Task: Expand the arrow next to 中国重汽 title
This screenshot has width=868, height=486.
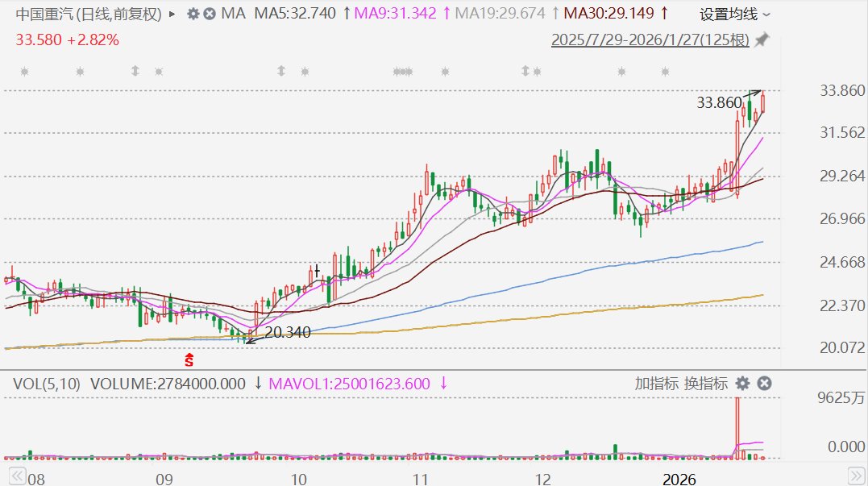Action: 173,14
